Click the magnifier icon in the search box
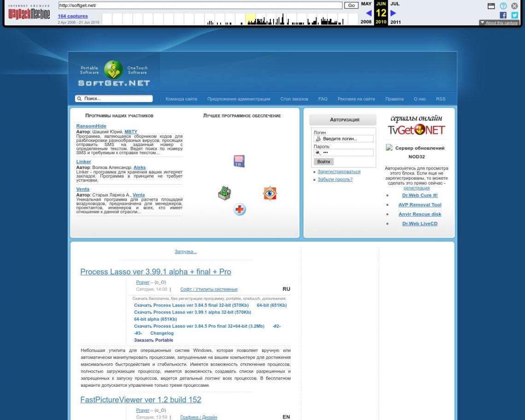 coord(79,99)
